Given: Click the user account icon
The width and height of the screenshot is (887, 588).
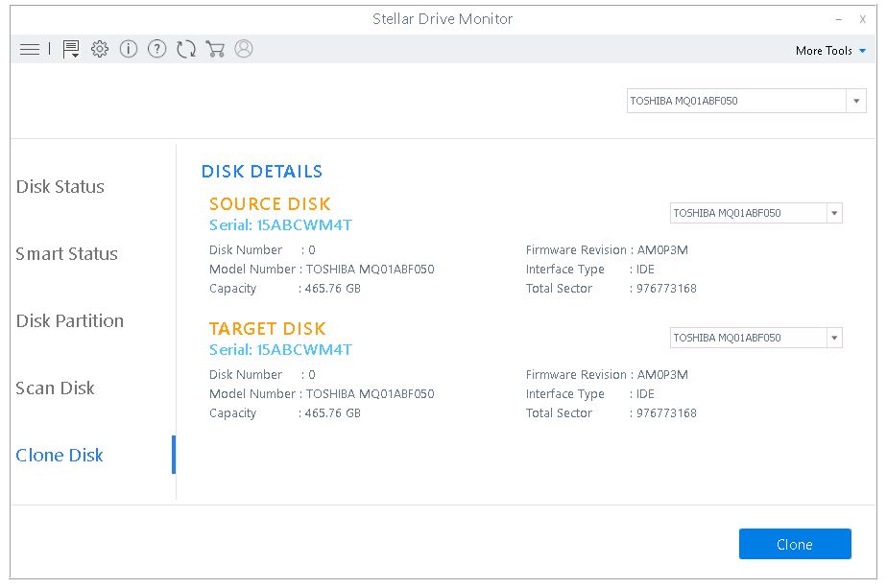Looking at the screenshot, I should [x=244, y=49].
